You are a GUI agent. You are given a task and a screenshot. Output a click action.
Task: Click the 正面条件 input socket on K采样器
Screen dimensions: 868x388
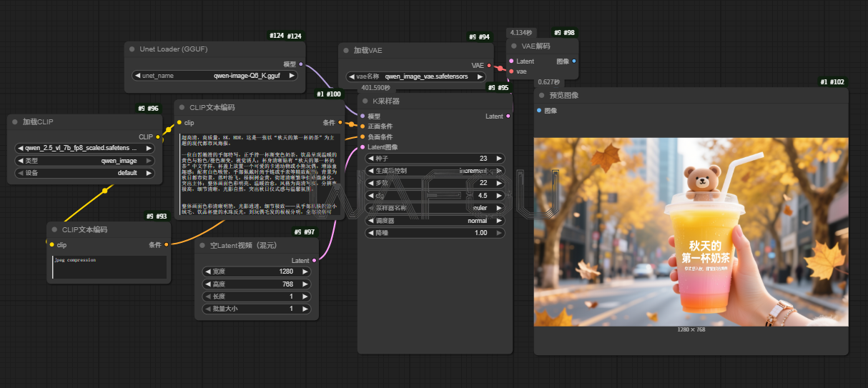[x=363, y=126]
